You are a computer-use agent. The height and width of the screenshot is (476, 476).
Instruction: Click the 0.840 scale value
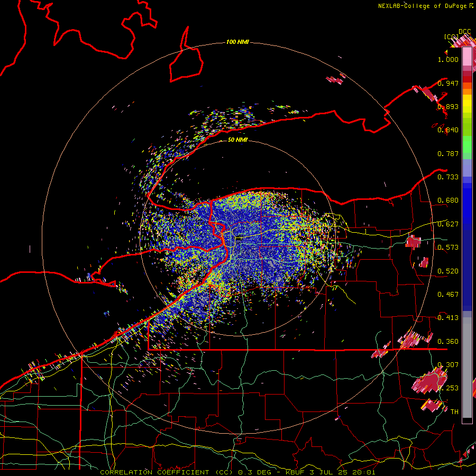[x=448, y=130]
